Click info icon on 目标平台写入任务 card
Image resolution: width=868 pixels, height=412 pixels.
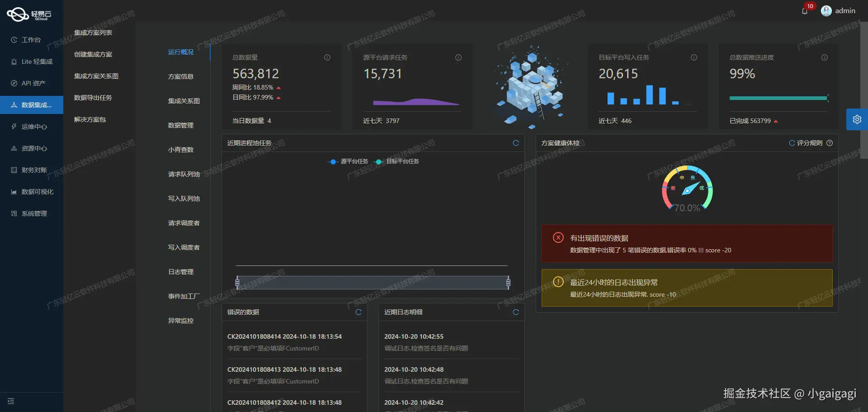point(694,57)
